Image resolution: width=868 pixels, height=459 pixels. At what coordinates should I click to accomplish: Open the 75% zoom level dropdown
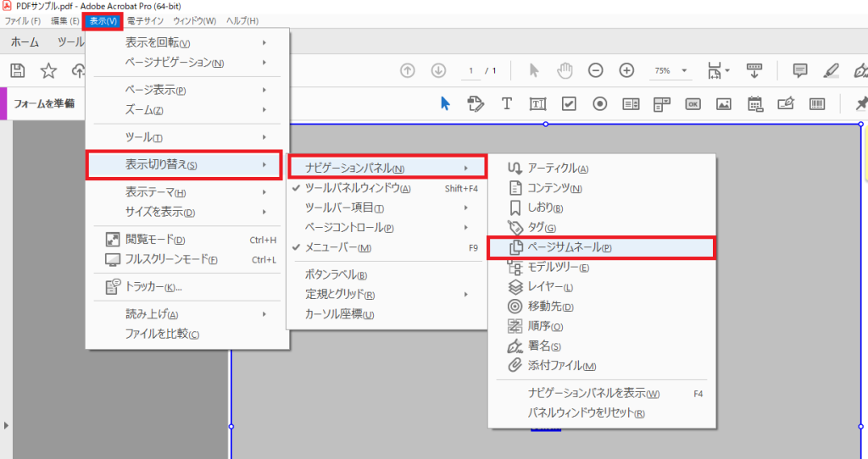point(684,71)
